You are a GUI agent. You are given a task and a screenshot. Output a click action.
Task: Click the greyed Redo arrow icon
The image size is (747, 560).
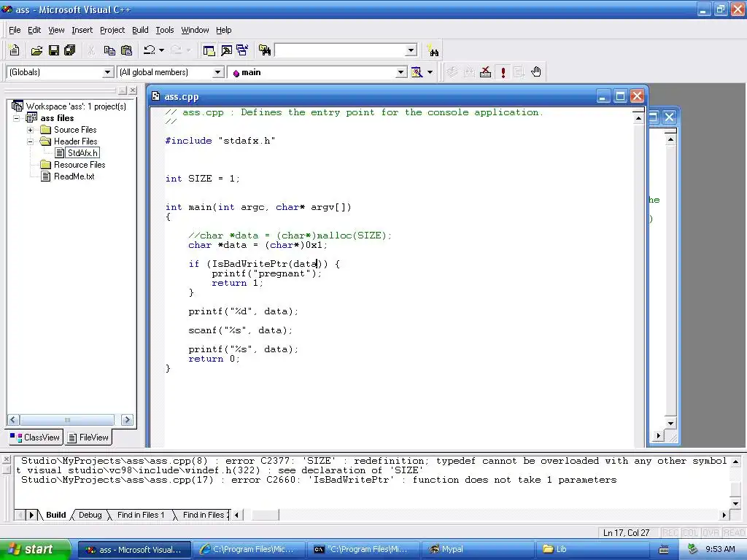[x=176, y=50]
